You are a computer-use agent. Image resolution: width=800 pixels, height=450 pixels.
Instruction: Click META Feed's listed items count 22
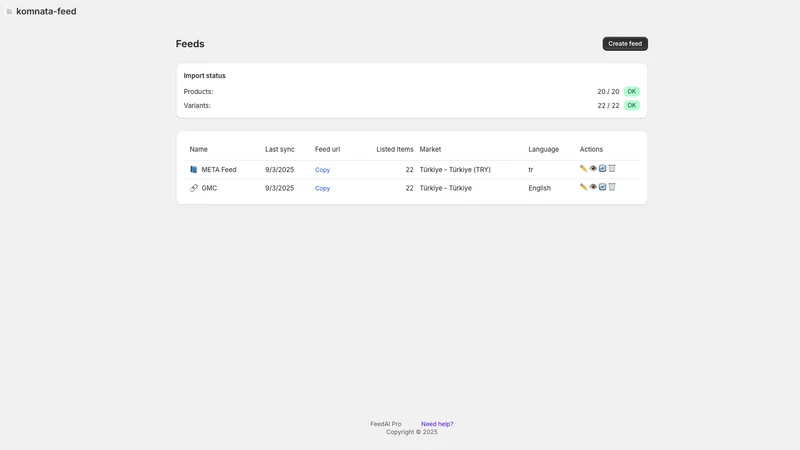409,169
